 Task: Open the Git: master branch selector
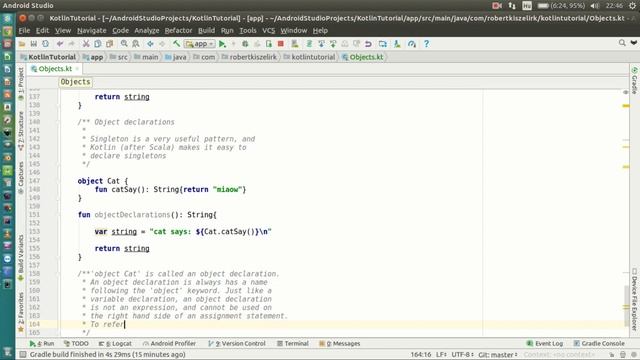[498, 354]
